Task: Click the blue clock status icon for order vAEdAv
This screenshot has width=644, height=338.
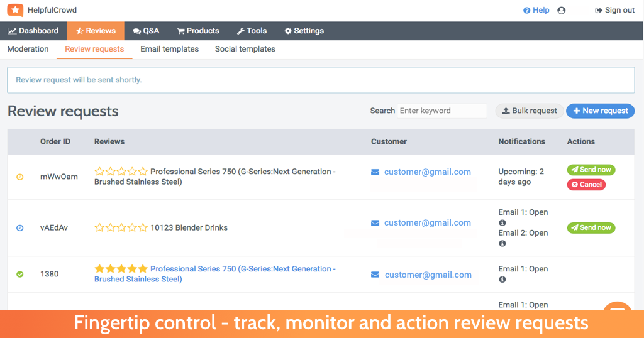Action: tap(19, 227)
